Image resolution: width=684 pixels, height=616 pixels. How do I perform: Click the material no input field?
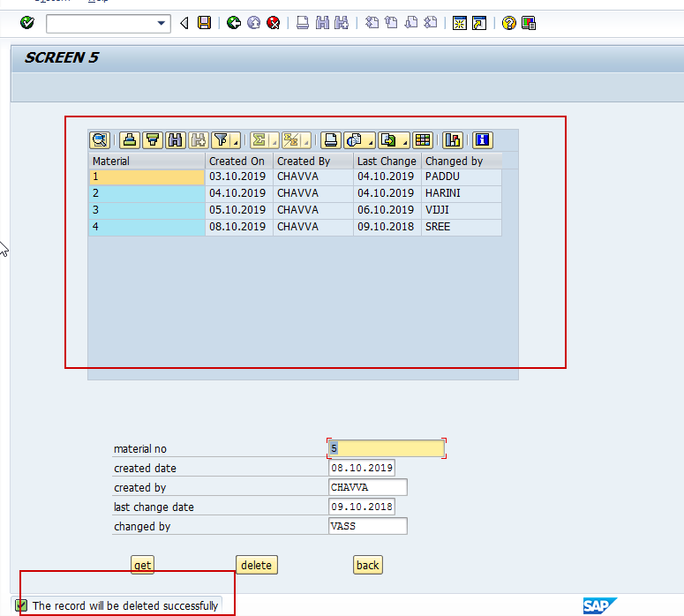point(387,448)
